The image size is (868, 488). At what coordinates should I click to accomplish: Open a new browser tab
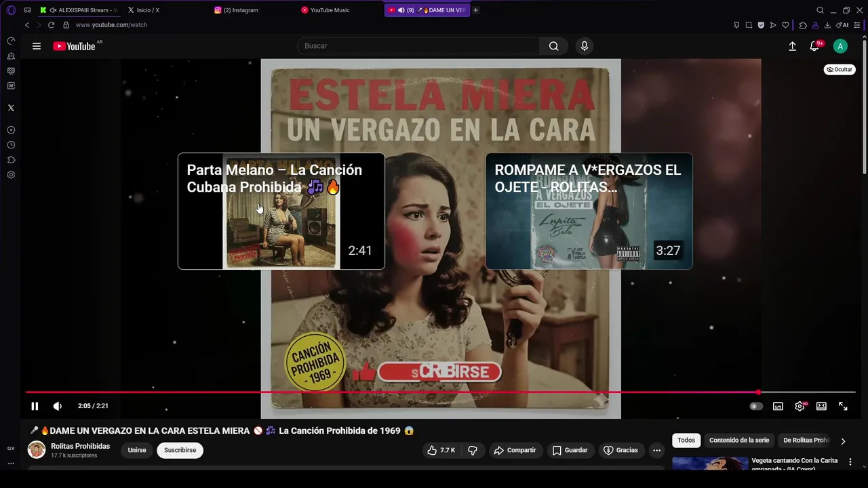pyautogui.click(x=475, y=10)
